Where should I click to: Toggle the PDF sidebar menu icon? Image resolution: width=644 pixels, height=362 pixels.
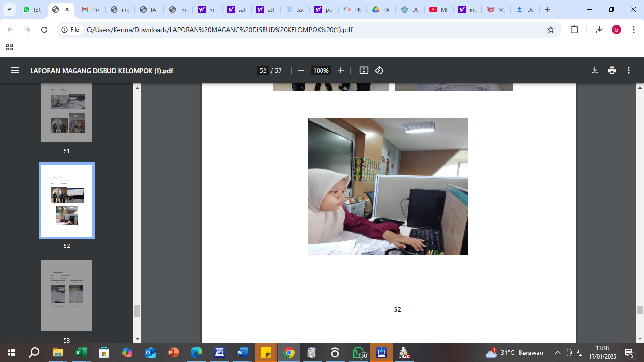[x=15, y=70]
